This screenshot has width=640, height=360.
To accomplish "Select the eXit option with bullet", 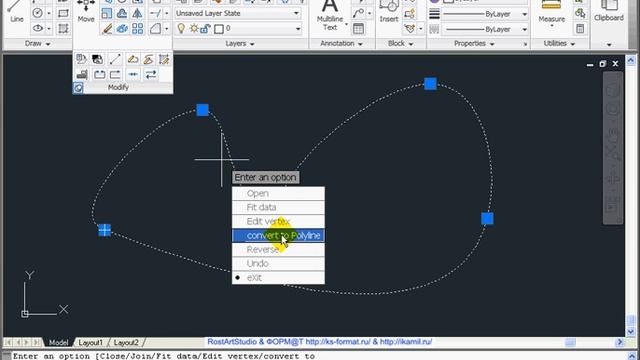I will [278, 278].
